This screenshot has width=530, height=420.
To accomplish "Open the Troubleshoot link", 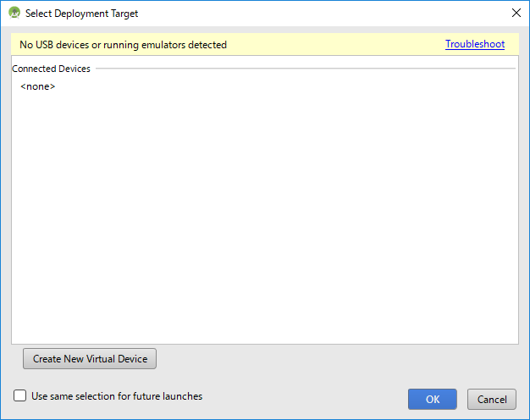I will [x=475, y=44].
